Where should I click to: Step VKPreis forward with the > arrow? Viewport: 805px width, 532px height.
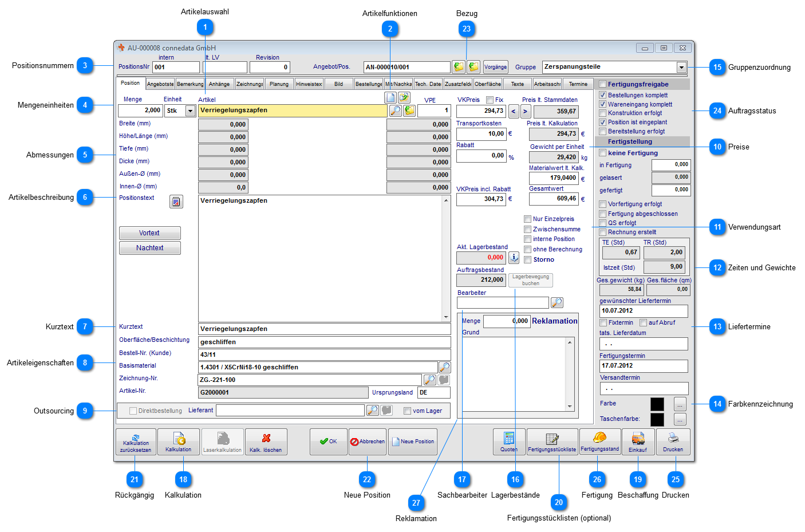pyautogui.click(x=526, y=112)
